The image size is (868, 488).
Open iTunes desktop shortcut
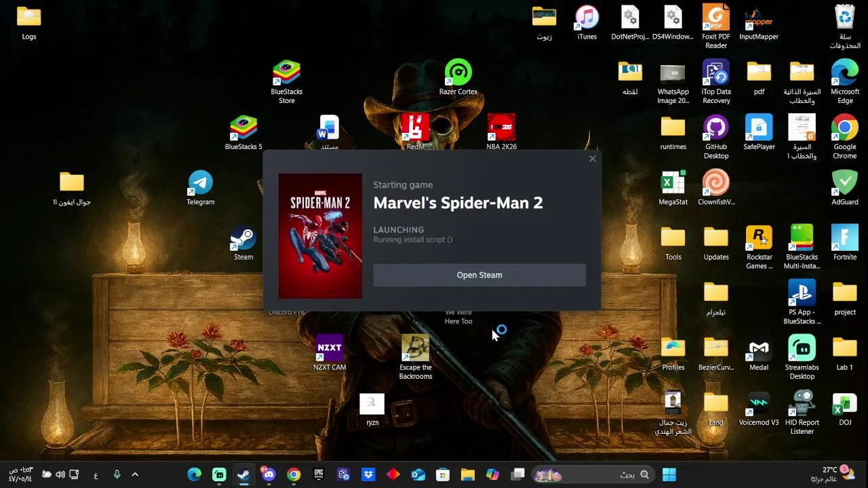(x=587, y=22)
